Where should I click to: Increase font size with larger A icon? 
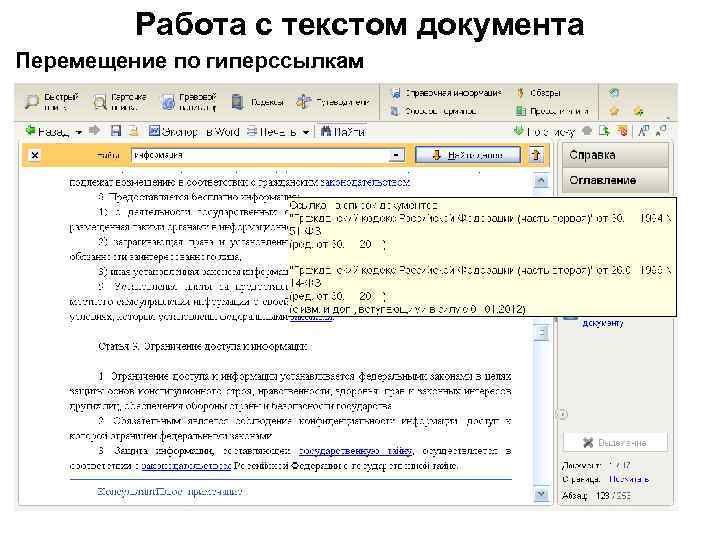pos(644,131)
